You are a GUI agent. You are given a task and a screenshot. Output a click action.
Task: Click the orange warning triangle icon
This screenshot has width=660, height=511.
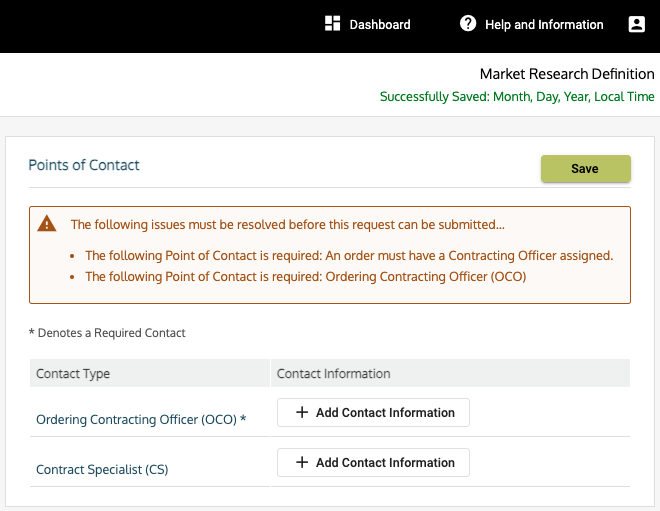click(x=47, y=224)
